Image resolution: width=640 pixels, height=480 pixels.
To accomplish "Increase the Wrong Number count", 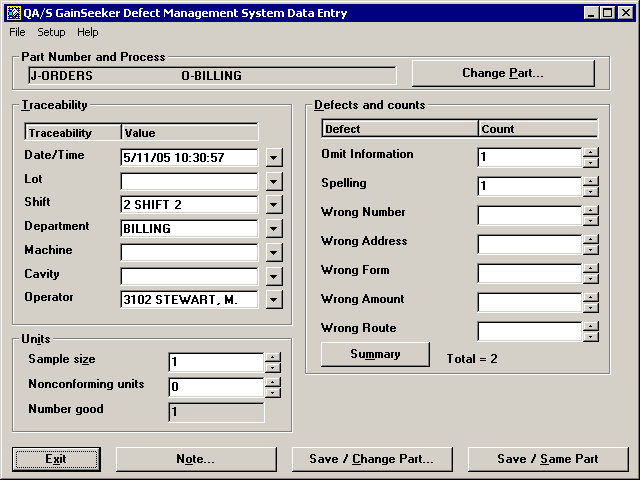I will [x=591, y=211].
